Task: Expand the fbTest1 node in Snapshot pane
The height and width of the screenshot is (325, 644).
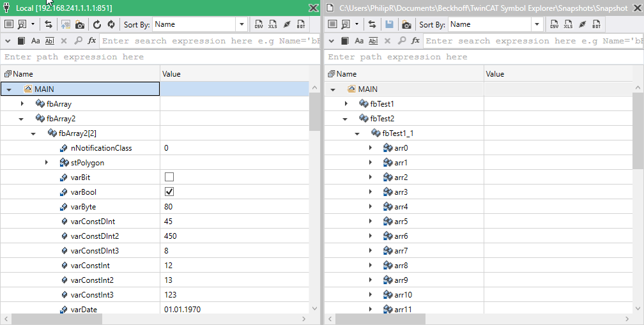Action: [346, 103]
